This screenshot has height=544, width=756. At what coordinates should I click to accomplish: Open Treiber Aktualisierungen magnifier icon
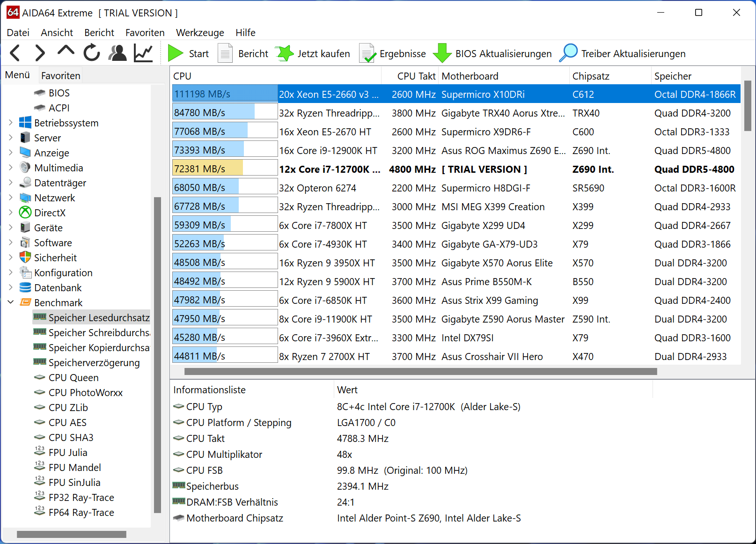tap(568, 53)
